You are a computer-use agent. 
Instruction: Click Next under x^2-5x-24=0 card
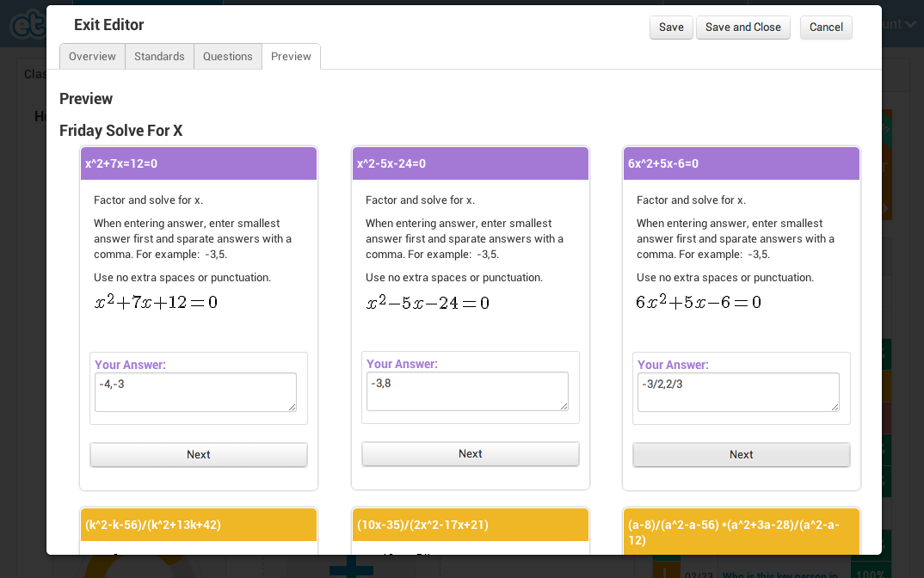click(x=471, y=453)
